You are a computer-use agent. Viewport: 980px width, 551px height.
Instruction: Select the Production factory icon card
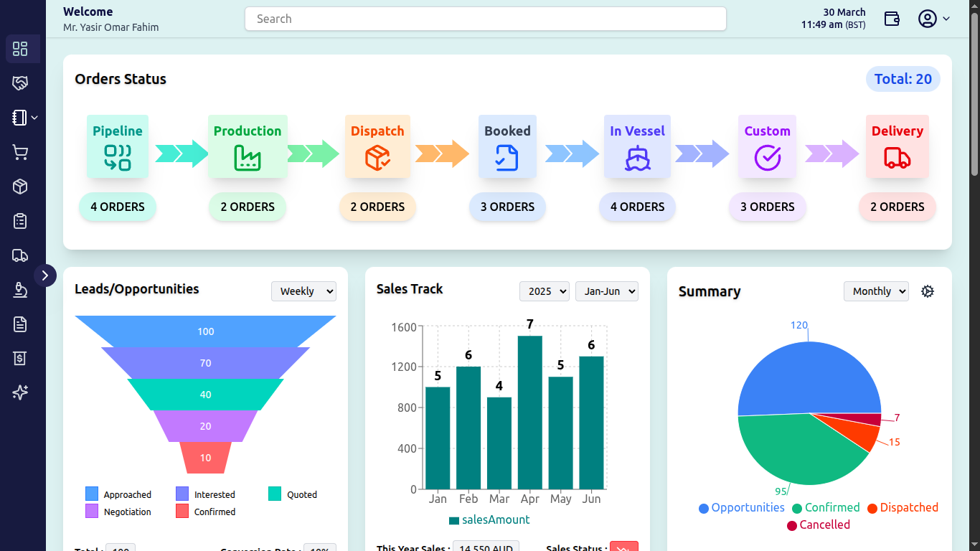(248, 146)
